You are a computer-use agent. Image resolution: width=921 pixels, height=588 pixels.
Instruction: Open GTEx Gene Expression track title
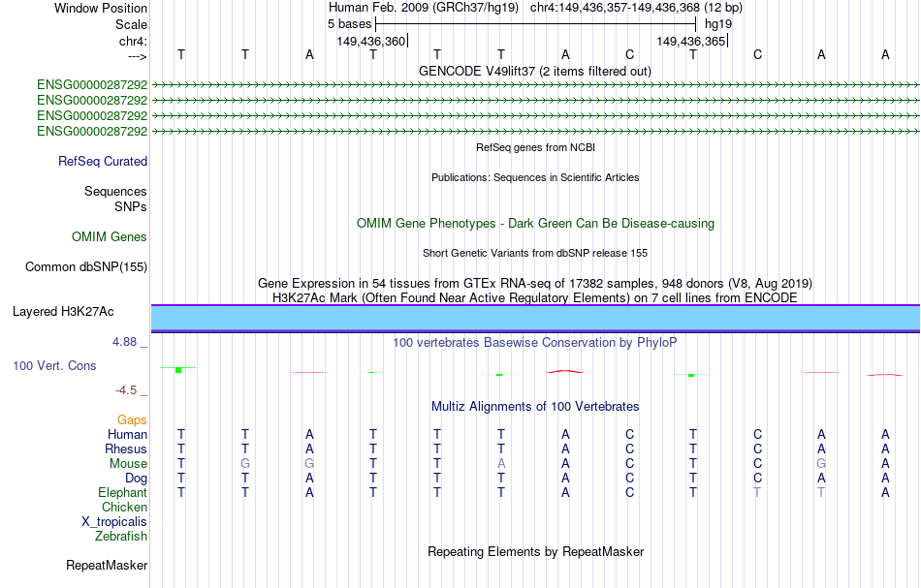535,284
